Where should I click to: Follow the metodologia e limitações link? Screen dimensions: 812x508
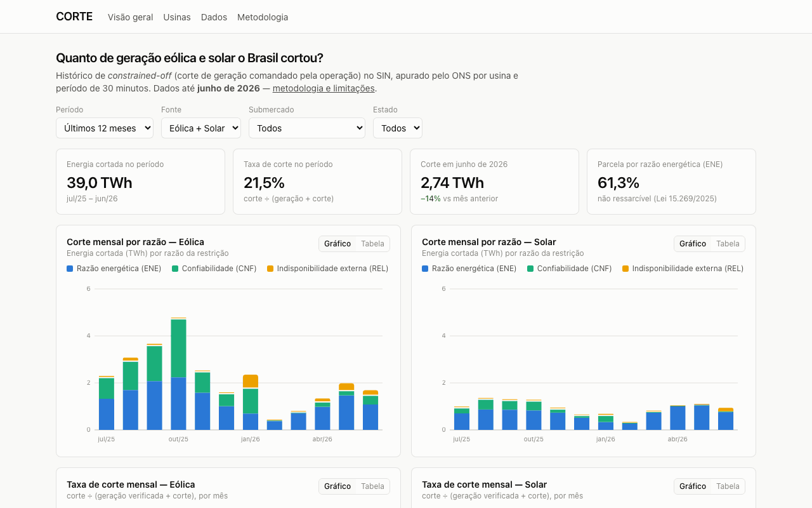coord(324,88)
